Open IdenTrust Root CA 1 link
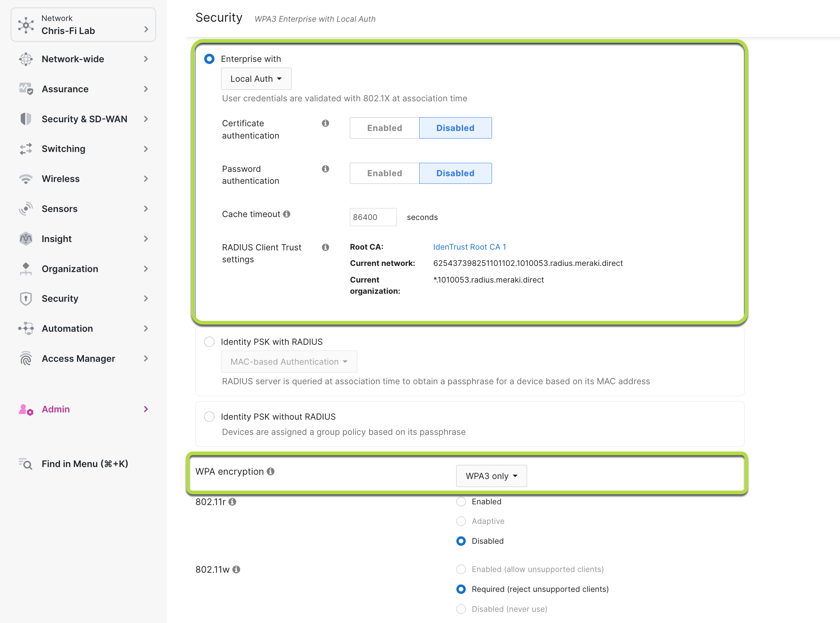Image resolution: width=840 pixels, height=623 pixels. coord(470,247)
